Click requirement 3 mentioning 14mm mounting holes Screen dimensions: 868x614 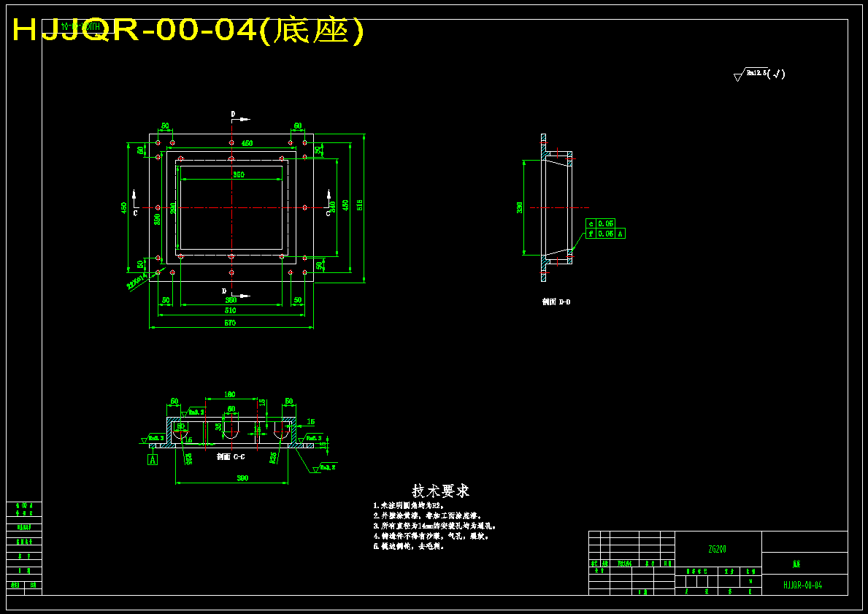tap(435, 526)
